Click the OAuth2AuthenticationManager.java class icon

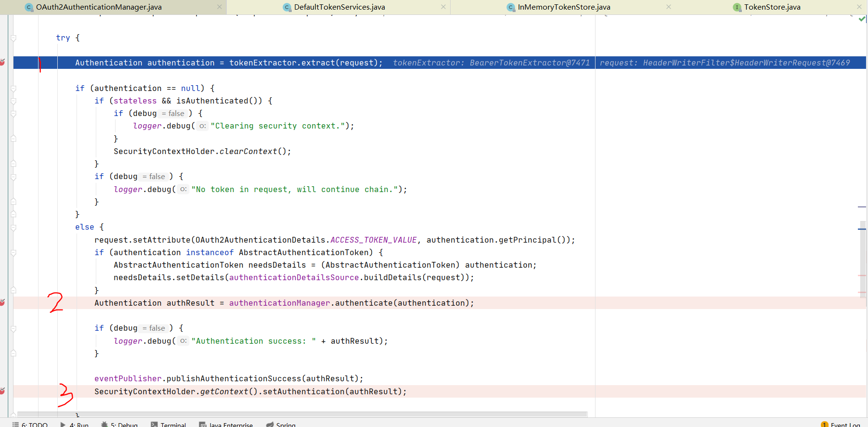pyautogui.click(x=29, y=7)
